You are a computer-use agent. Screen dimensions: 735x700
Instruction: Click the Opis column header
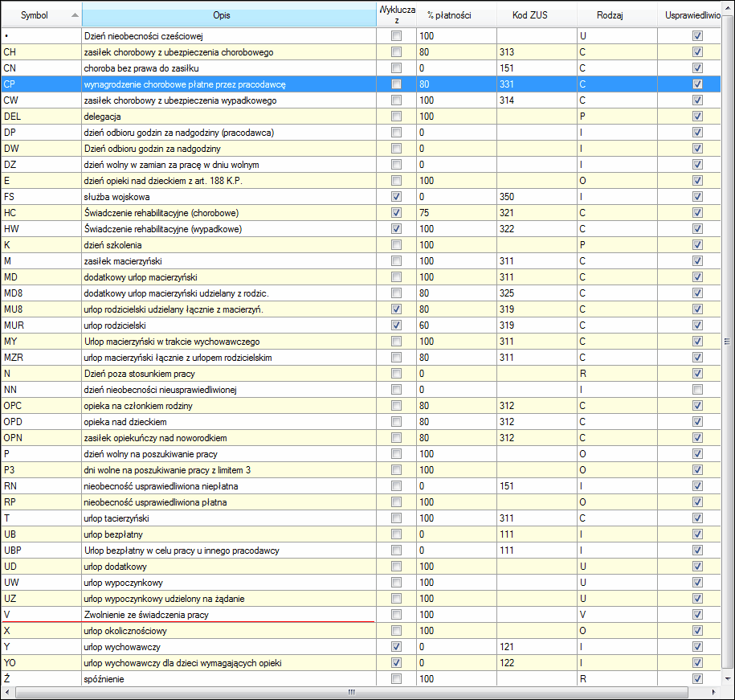(x=229, y=15)
